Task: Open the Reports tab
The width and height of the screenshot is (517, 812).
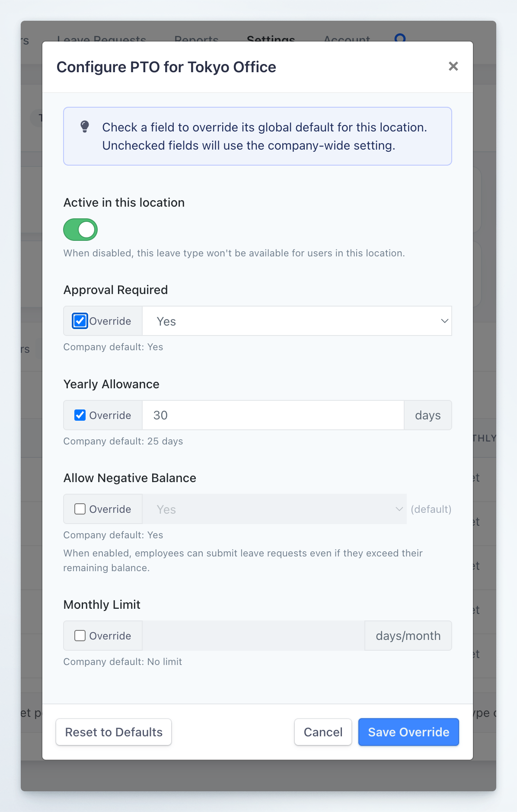Action: click(196, 40)
